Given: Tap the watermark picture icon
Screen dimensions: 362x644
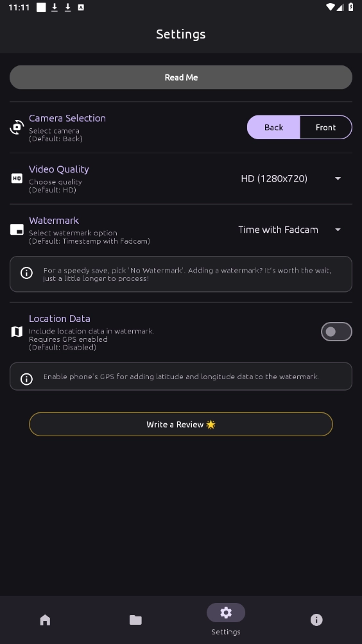Looking at the screenshot, I should pos(17,230).
